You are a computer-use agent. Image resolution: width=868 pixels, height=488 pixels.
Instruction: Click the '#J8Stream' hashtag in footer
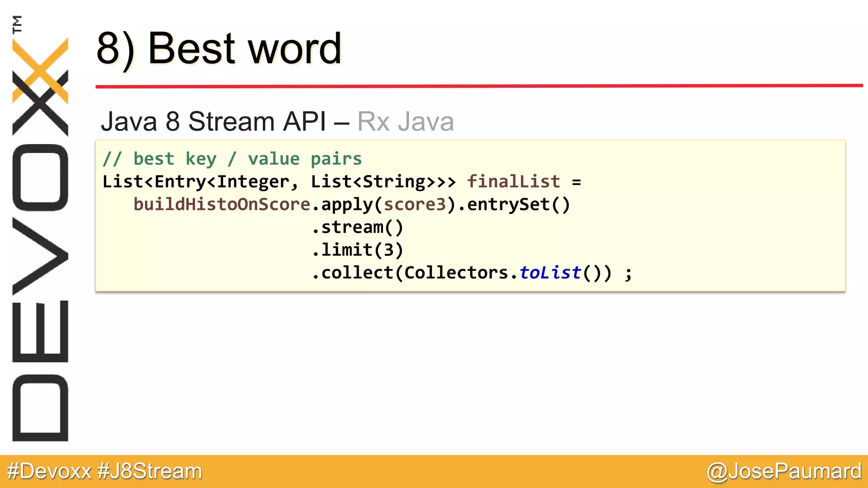coord(150,471)
